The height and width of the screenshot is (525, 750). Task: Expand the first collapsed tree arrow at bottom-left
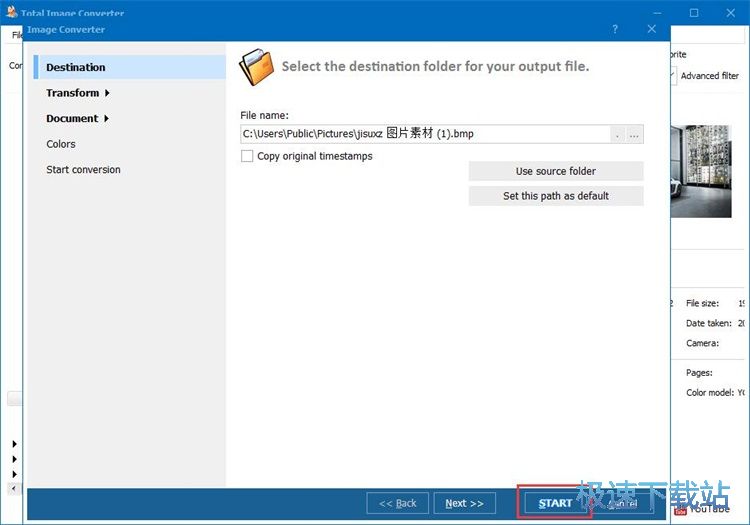(x=13, y=443)
